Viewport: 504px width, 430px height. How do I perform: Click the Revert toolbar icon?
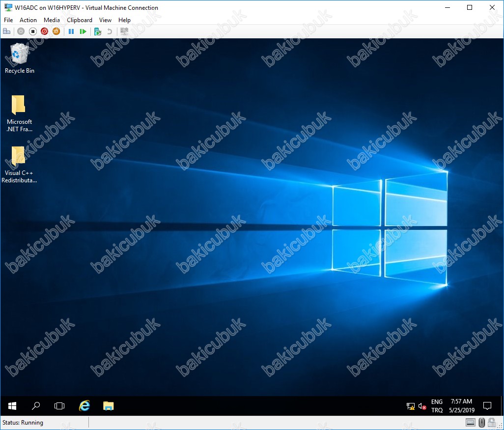[x=110, y=31]
